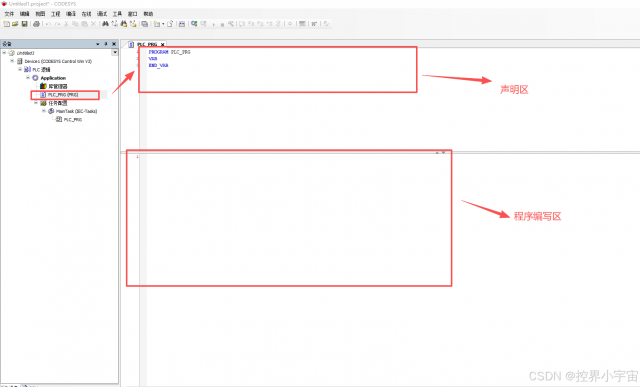Close the PLC_PRG editor tab
Viewport: 640px width, 387px height.
162,44
